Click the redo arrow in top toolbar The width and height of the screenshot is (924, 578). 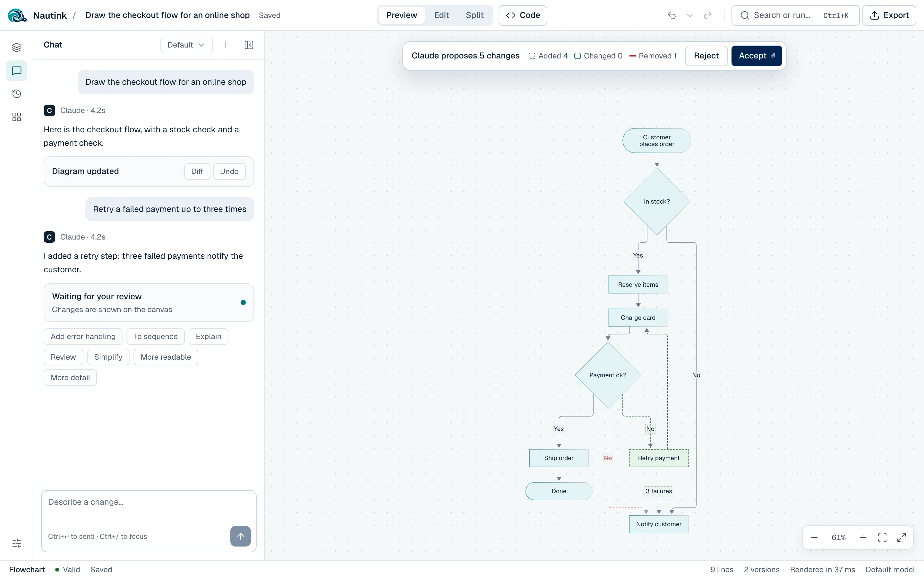click(x=707, y=15)
